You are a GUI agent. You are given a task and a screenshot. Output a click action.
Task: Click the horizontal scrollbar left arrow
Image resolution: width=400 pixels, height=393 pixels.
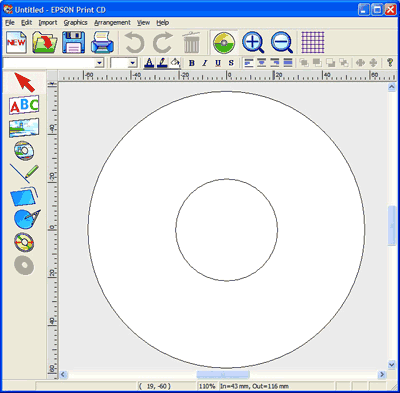coord(63,375)
